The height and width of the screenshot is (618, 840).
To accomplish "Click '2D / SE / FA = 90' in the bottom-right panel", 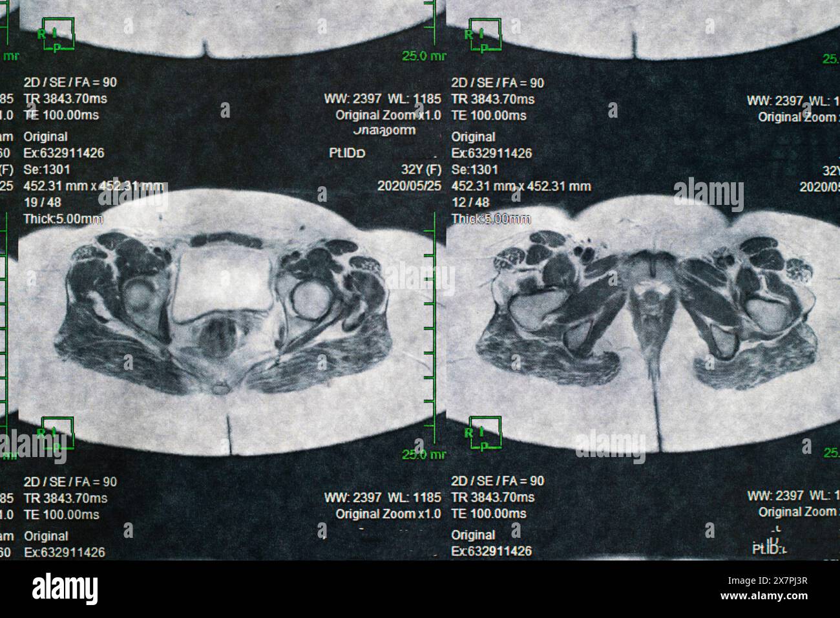I will tap(498, 481).
